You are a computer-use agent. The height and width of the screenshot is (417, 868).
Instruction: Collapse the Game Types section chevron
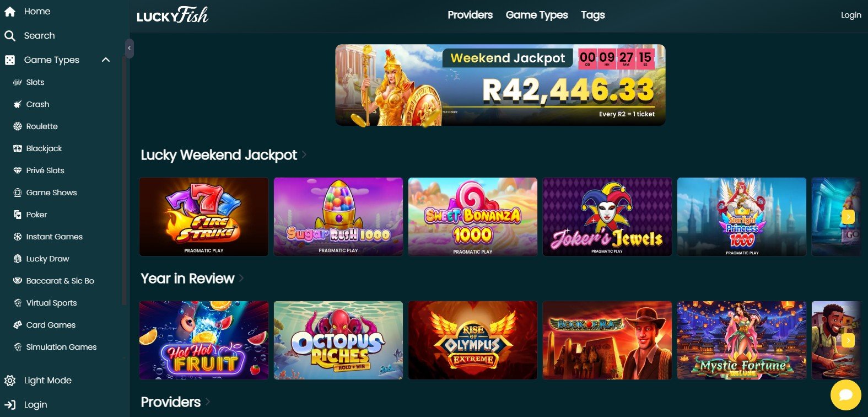(106, 60)
